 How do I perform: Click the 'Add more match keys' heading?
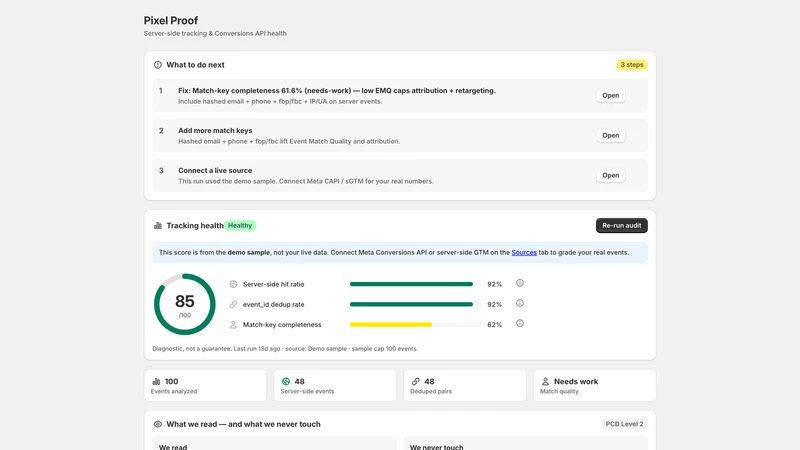pyautogui.click(x=215, y=131)
